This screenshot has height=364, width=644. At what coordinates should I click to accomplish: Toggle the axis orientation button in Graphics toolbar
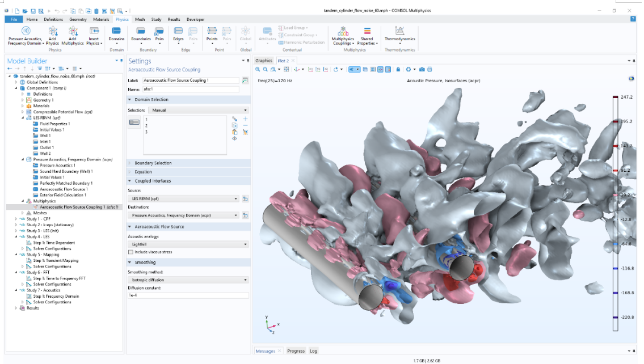coord(380,70)
